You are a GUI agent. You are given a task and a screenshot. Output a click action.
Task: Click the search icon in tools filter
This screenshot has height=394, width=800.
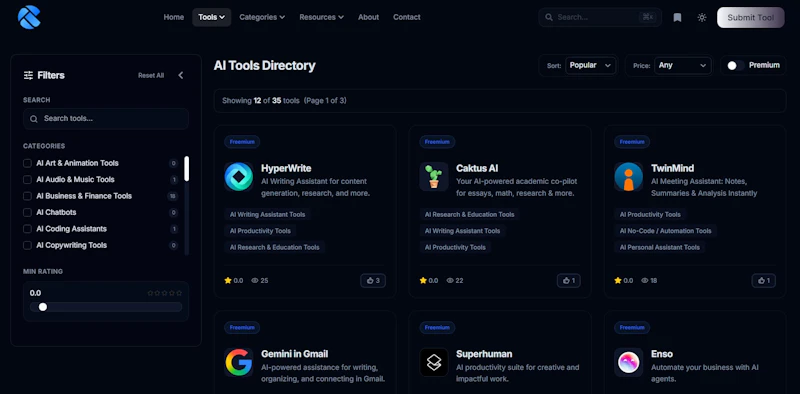34,119
